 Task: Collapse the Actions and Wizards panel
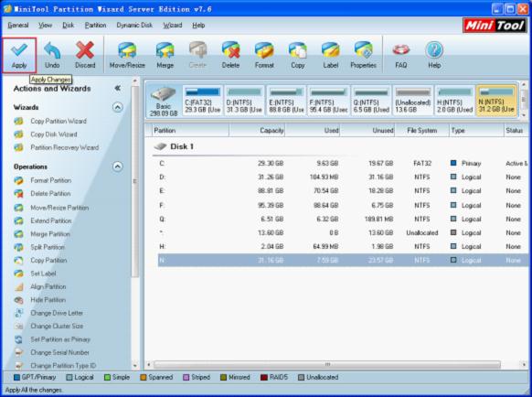click(117, 89)
